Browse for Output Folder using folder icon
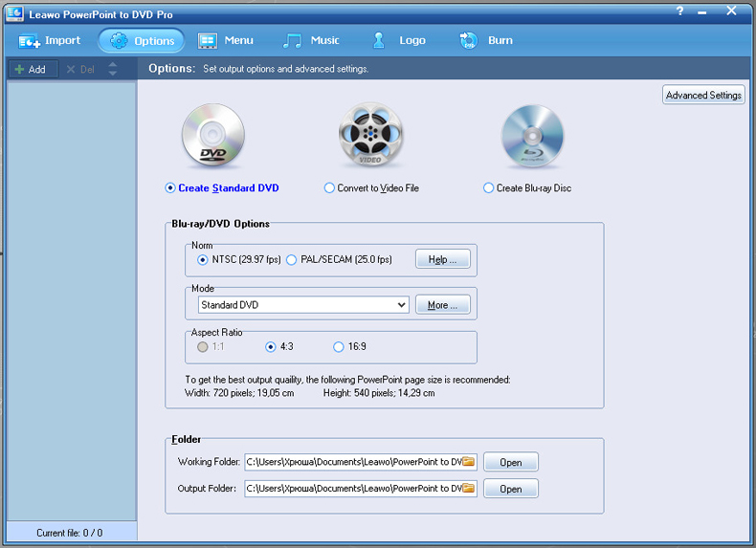This screenshot has height=548, width=756. click(x=468, y=489)
